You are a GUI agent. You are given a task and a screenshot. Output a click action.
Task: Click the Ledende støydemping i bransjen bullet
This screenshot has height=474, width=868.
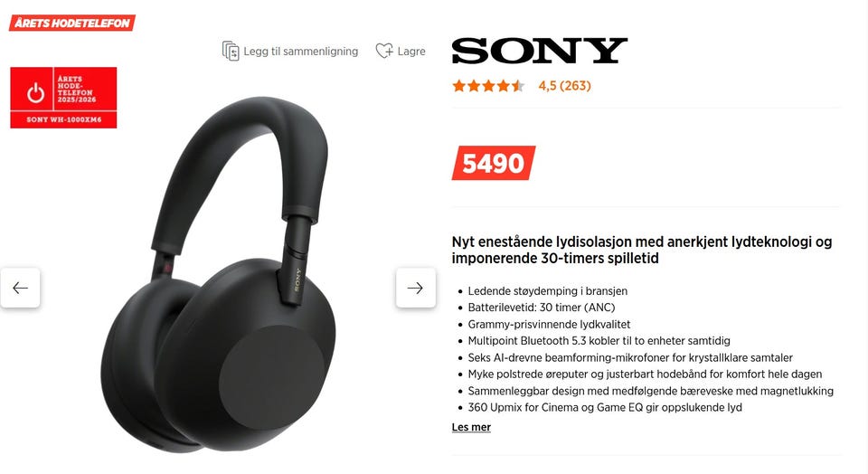pos(548,290)
